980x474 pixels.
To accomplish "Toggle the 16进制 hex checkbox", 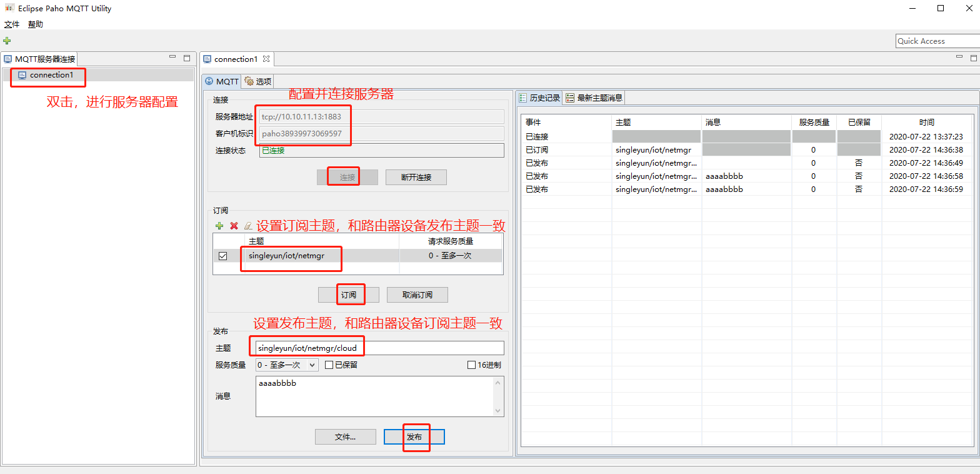I will 472,365.
